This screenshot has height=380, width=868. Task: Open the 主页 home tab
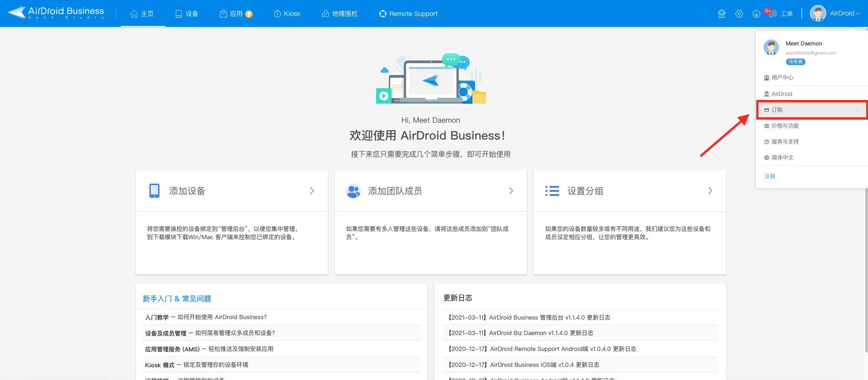point(142,14)
